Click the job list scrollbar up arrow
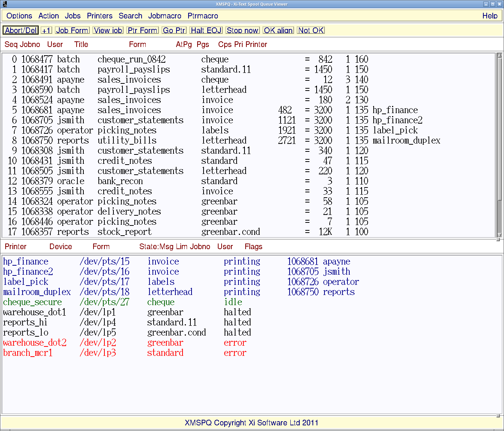This screenshot has width=504, height=431. pyautogui.click(x=499, y=56)
